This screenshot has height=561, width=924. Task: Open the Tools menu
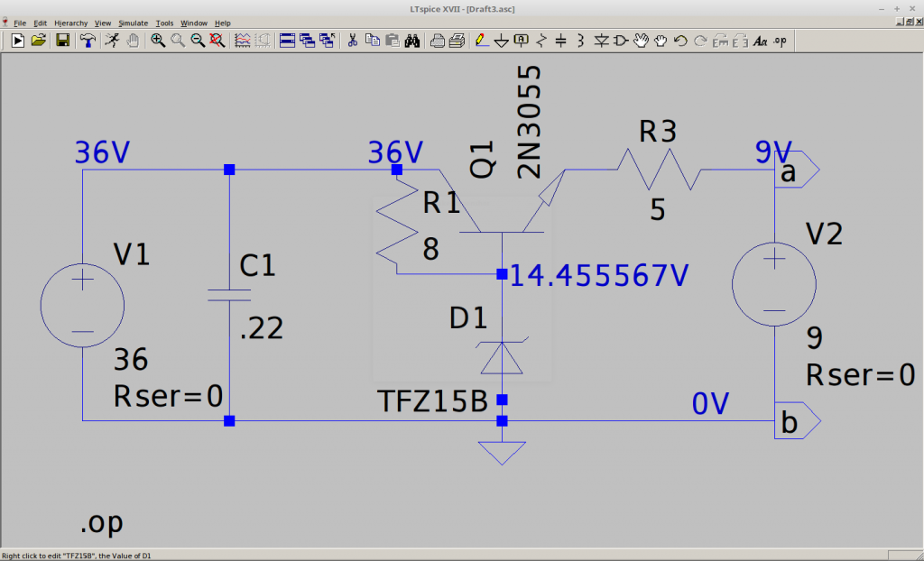click(164, 23)
